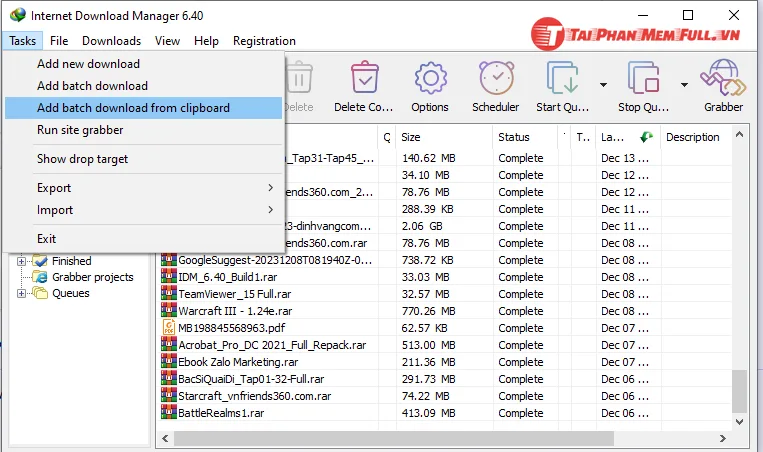Open the Tasks menu
The image size is (763, 452).
[22, 41]
